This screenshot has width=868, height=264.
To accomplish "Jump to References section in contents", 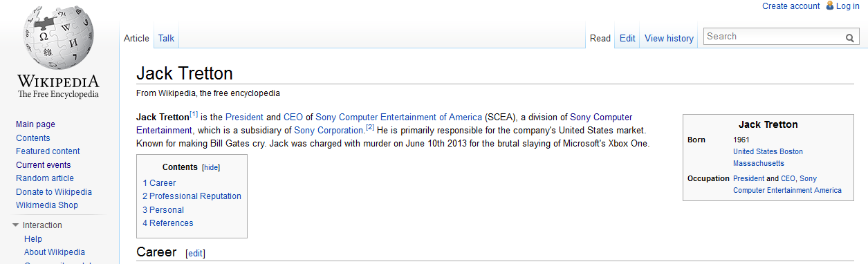I will [x=168, y=223].
